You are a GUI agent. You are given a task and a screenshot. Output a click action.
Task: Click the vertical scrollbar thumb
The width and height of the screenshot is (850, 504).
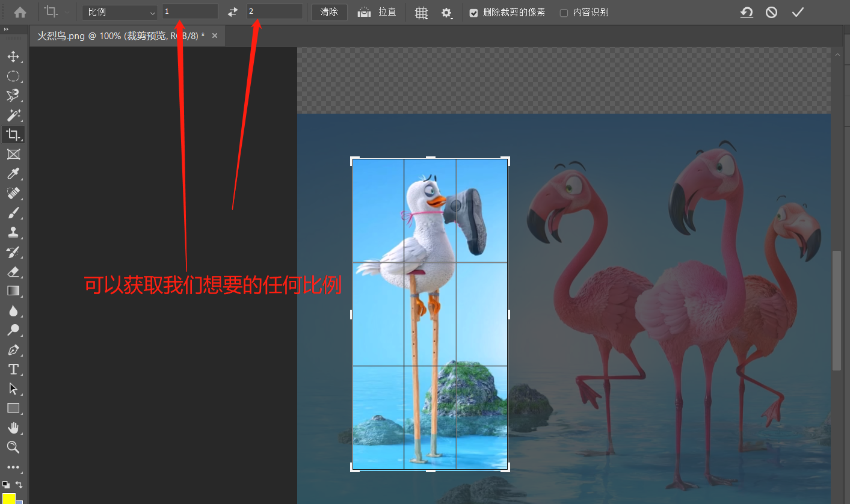coord(837,310)
